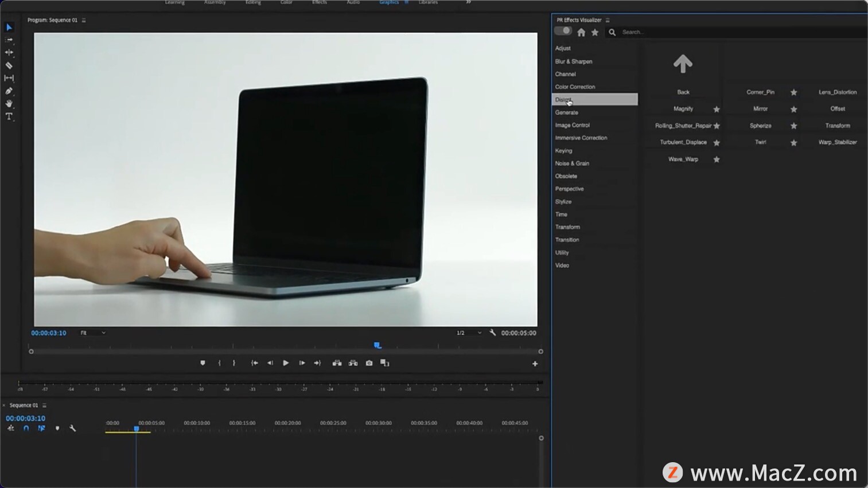
Task: Show favorites in PR Effects Visualizer
Action: tap(595, 32)
